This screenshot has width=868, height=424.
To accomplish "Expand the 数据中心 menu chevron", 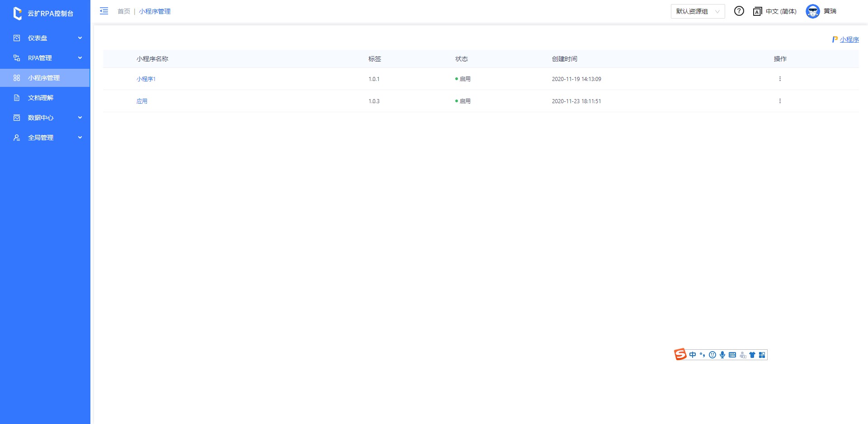I will click(80, 118).
